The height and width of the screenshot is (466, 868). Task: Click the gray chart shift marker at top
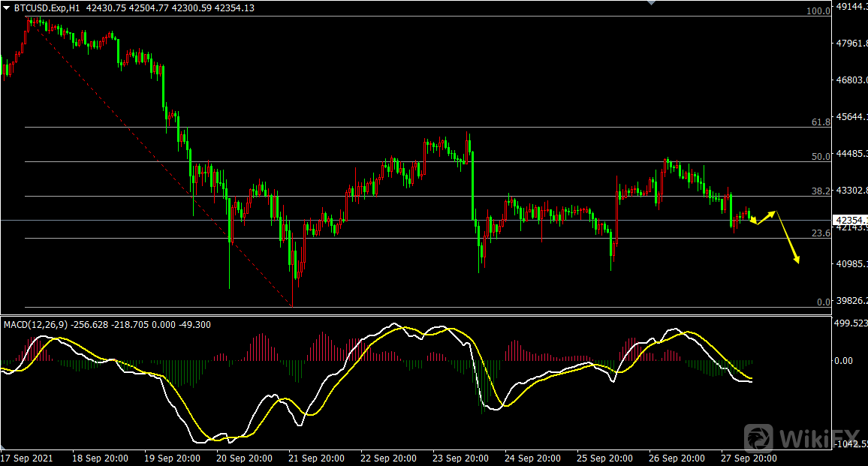point(650,3)
